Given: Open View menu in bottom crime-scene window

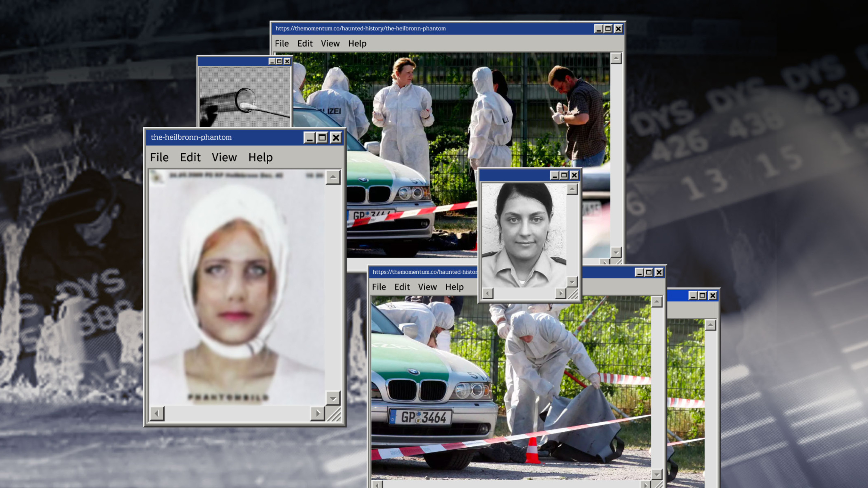Looking at the screenshot, I should point(427,287).
